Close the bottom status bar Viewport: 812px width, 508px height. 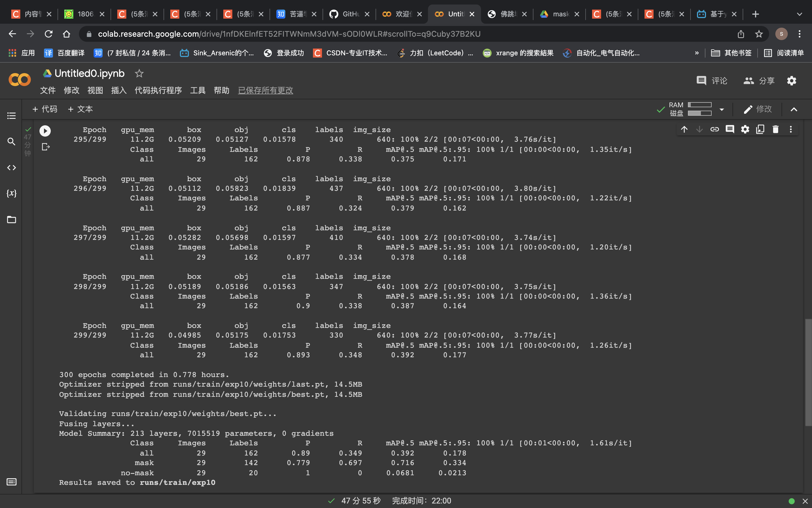click(x=805, y=501)
